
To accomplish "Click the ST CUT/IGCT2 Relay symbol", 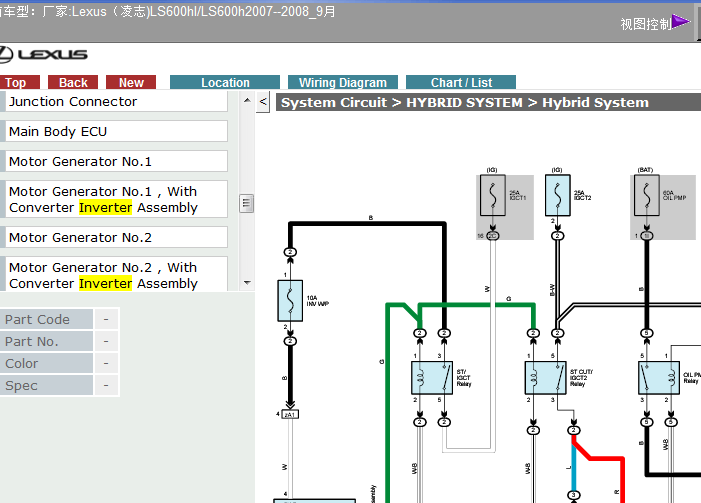I will point(545,378).
